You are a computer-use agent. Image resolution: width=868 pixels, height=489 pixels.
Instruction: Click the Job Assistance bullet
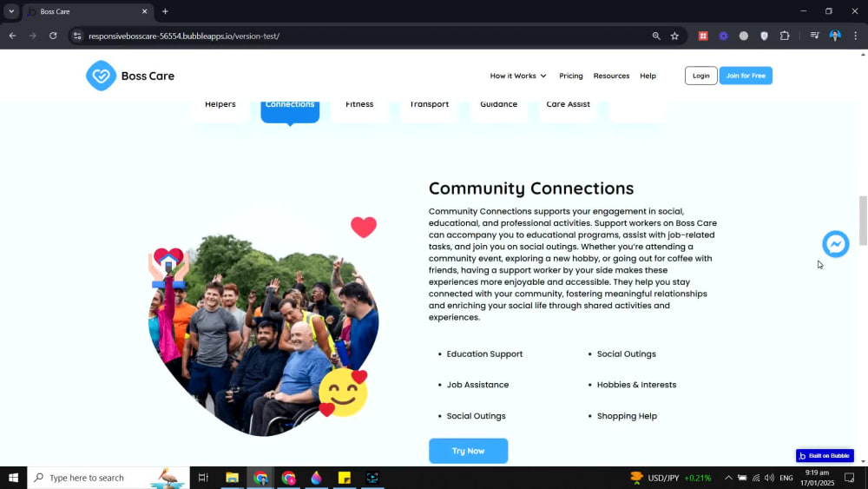[x=477, y=384]
